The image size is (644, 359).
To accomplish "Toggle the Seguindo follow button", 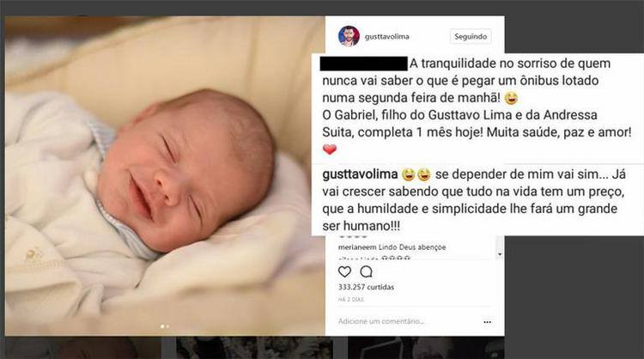I will 471,37.
